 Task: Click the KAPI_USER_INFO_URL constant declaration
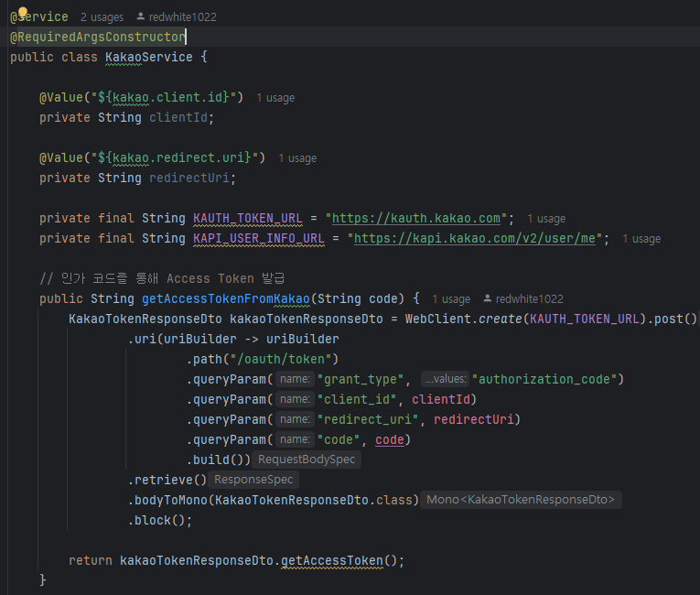click(x=259, y=239)
